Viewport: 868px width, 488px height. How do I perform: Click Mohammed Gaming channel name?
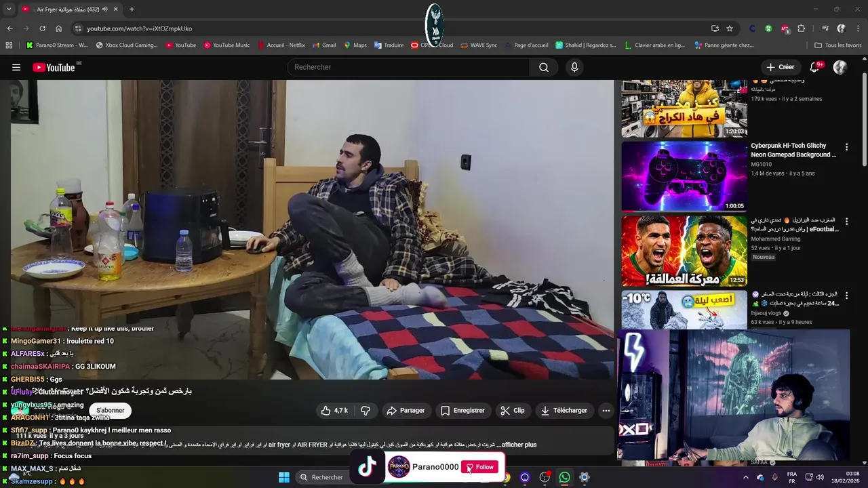coord(776,239)
